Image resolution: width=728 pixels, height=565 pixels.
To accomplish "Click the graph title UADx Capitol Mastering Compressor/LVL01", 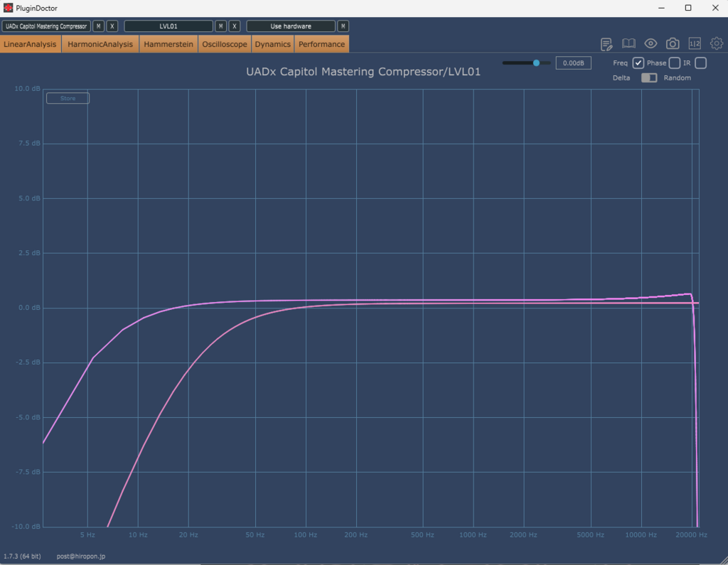I will [363, 72].
